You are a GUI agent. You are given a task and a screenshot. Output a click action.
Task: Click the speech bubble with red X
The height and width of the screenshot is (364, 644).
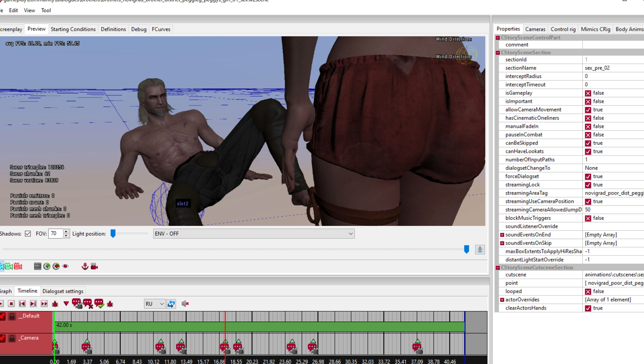tap(88, 304)
